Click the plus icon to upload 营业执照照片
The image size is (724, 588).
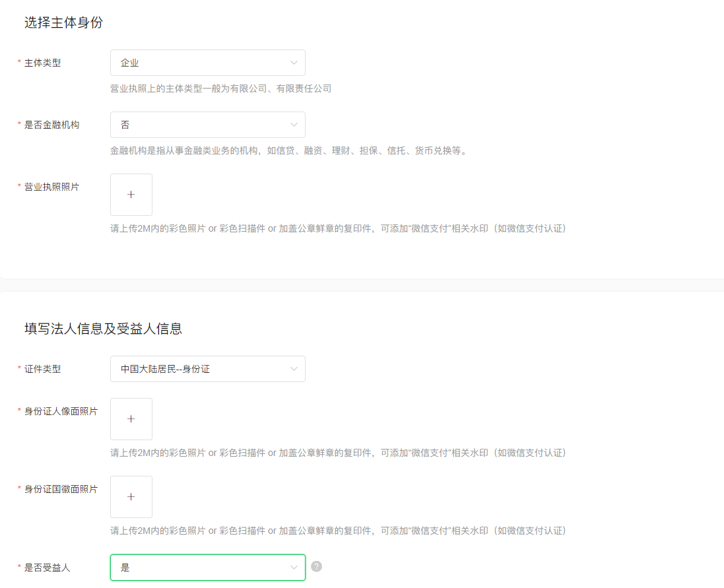click(x=131, y=195)
